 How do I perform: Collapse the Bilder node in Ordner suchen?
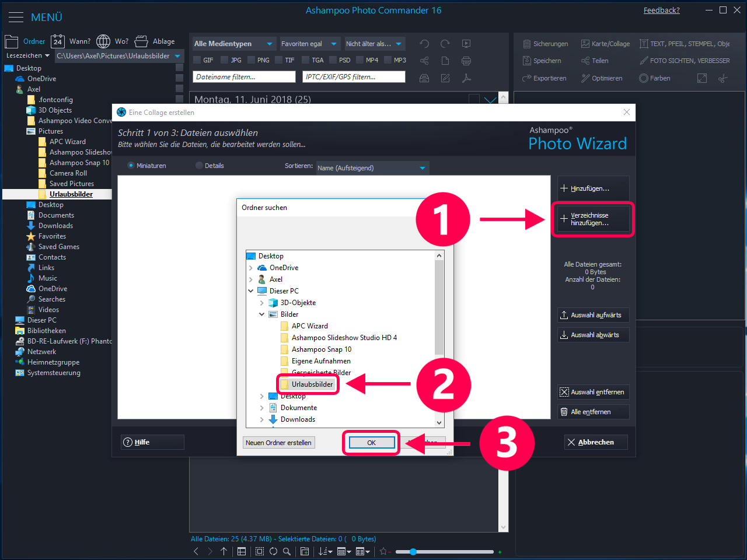262,314
